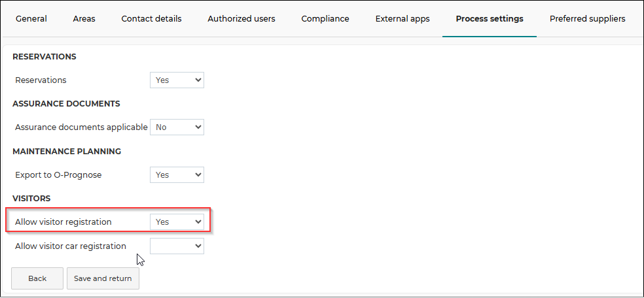Go to the Contact details tab
Viewport: 644px width, 298px height.
[152, 19]
